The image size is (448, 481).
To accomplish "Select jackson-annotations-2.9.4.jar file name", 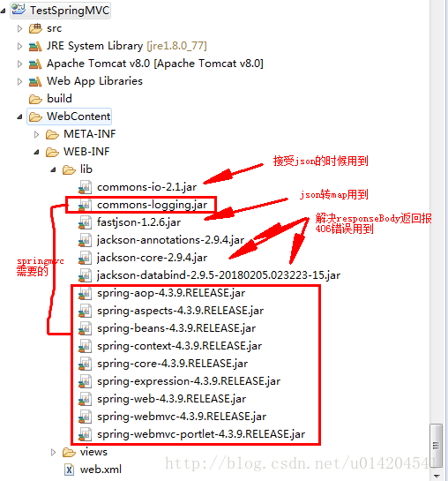I will tap(171, 240).
